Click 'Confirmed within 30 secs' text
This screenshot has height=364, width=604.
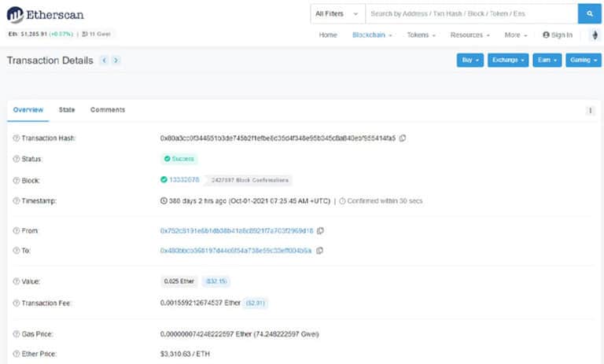click(385, 200)
